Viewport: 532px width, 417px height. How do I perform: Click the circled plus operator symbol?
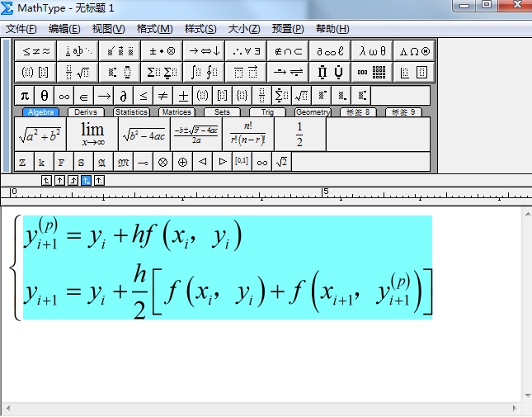(182, 162)
